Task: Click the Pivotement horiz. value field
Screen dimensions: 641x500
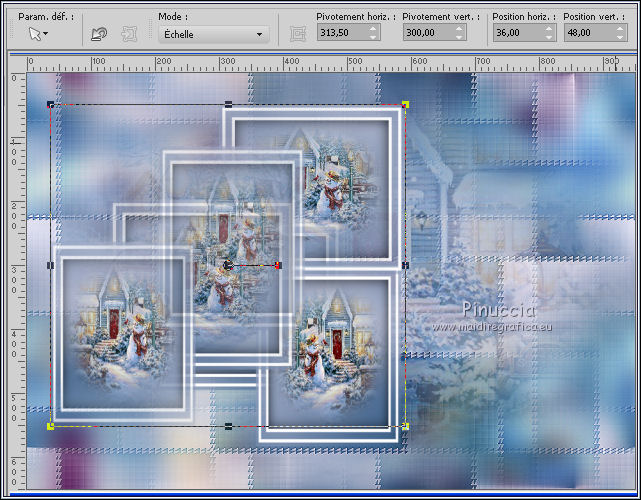Action: click(x=342, y=32)
